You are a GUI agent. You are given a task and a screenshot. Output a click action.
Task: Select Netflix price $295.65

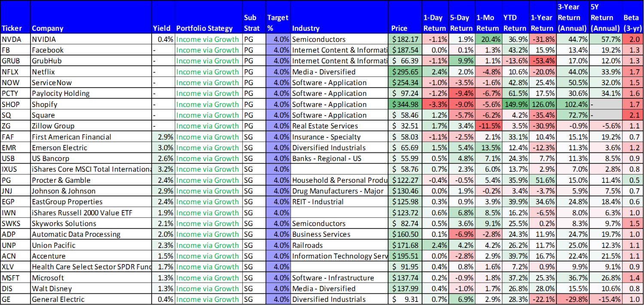pos(405,72)
